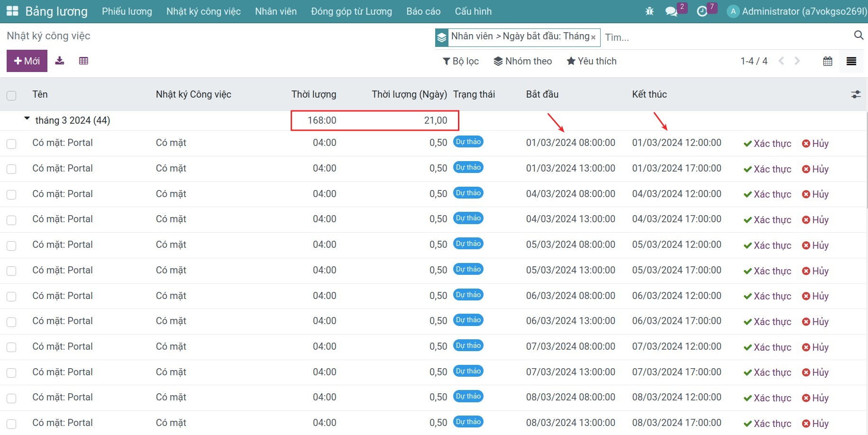
Task: Click Xác thực on the first row
Action: click(x=767, y=144)
